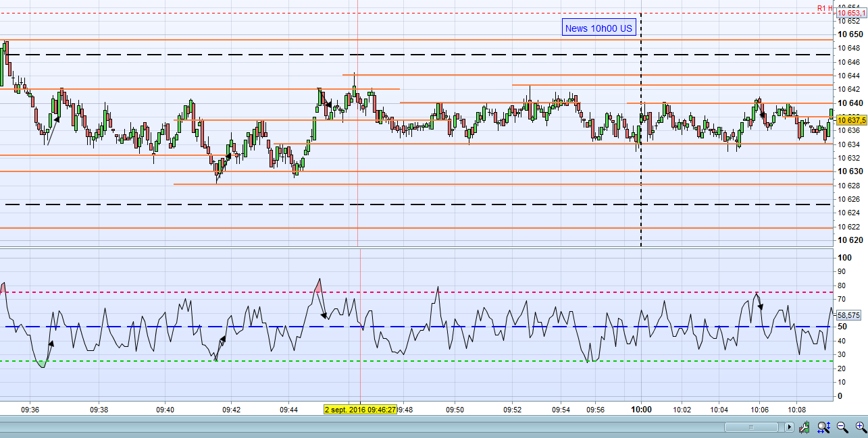
Task: Select the orange horizontal line near 10 649
Action: click(x=415, y=40)
